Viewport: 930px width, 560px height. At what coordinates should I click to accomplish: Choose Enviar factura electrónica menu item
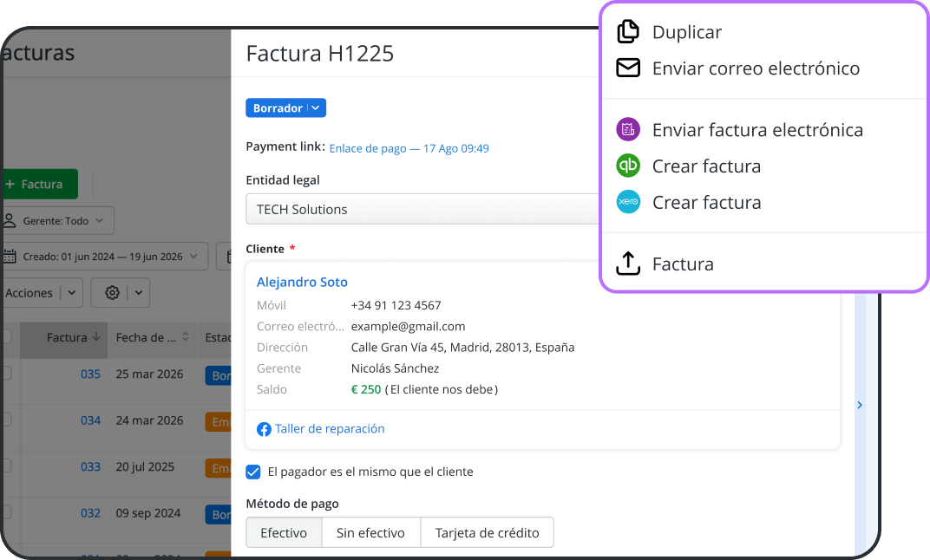tap(757, 130)
